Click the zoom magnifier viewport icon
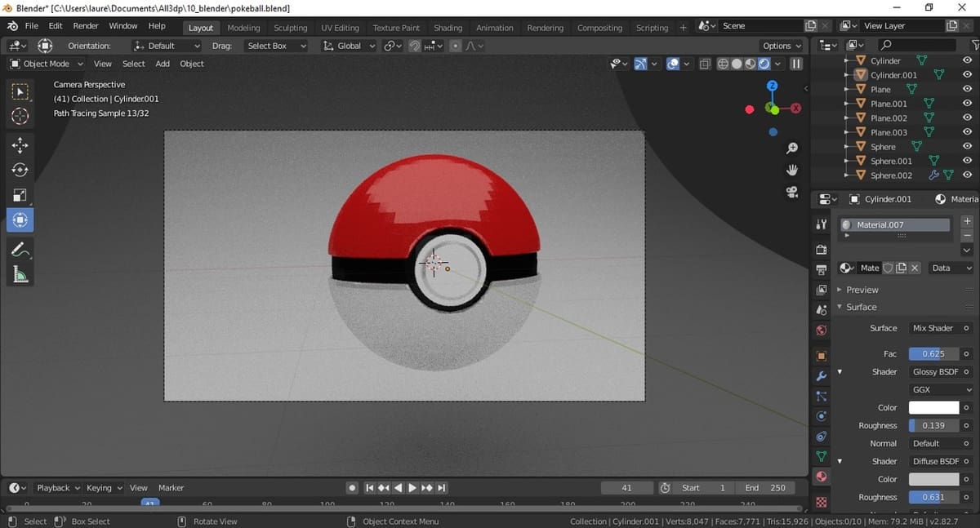980x528 pixels. click(791, 149)
